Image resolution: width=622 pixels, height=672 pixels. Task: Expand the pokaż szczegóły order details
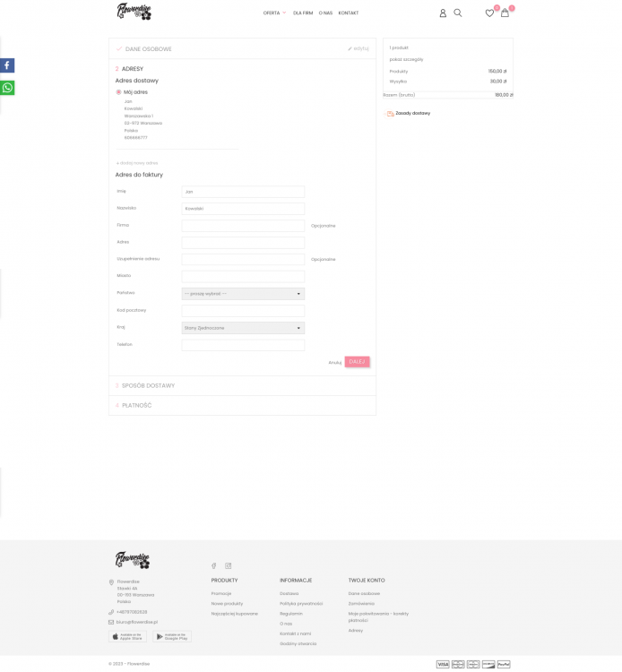pyautogui.click(x=406, y=59)
